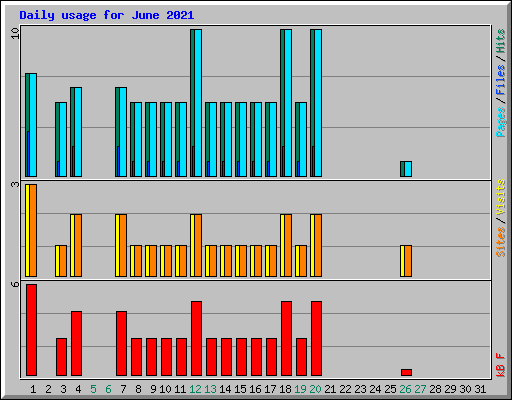512x400 pixels.
Task: Click the tiny red KB bar for day 26
Action: pos(406,373)
